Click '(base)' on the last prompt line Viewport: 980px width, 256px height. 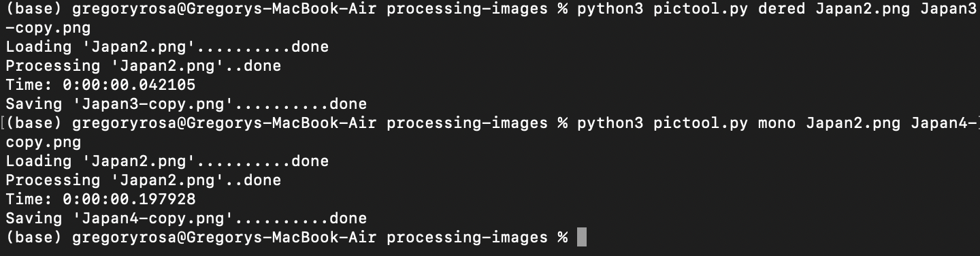(34, 238)
